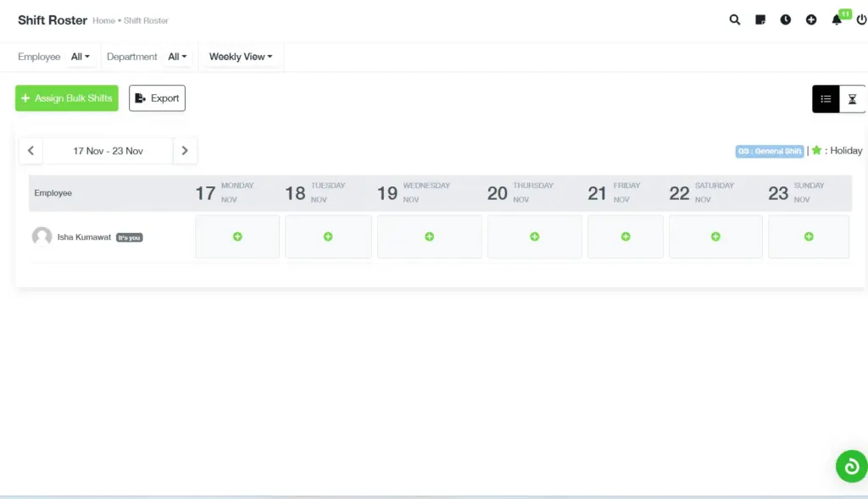868x499 pixels.
Task: Click the notes icon in the top bar
Action: tap(759, 19)
